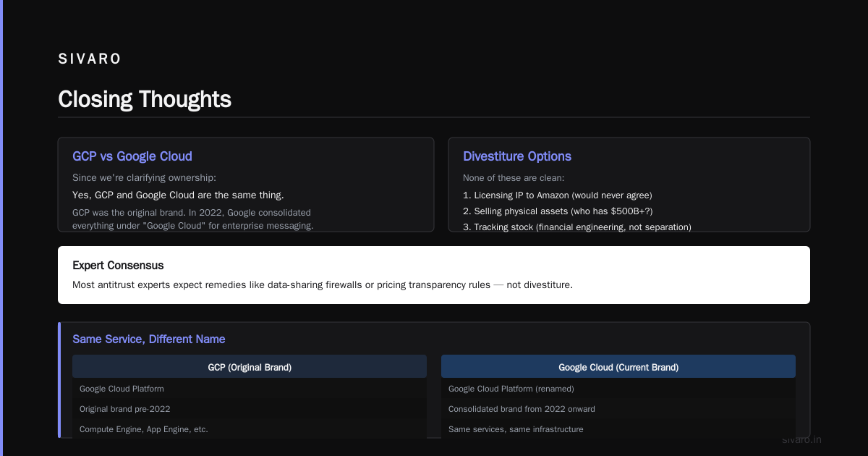The image size is (868, 456).
Task: Click the 'Most antitrust experts expect remedies' sentence
Action: [x=323, y=285]
